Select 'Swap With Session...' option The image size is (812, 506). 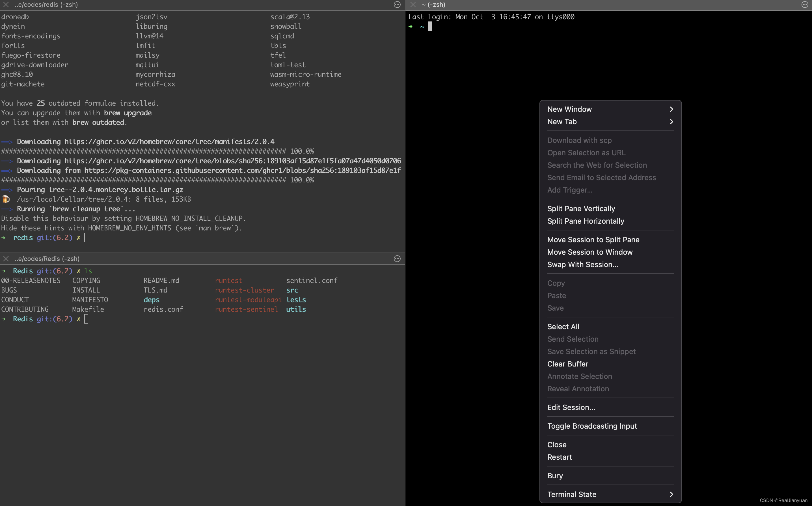pos(583,264)
